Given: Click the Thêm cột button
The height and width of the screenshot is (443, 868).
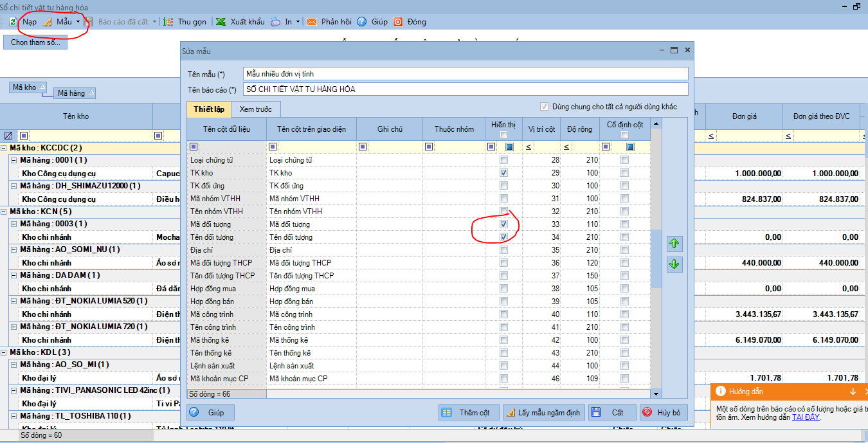Looking at the screenshot, I should click(x=469, y=412).
